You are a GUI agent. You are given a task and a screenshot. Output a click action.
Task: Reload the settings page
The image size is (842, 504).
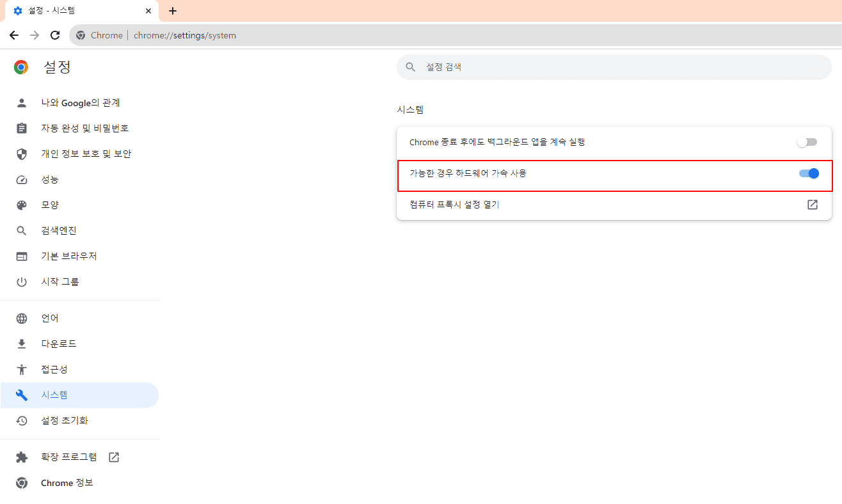55,35
